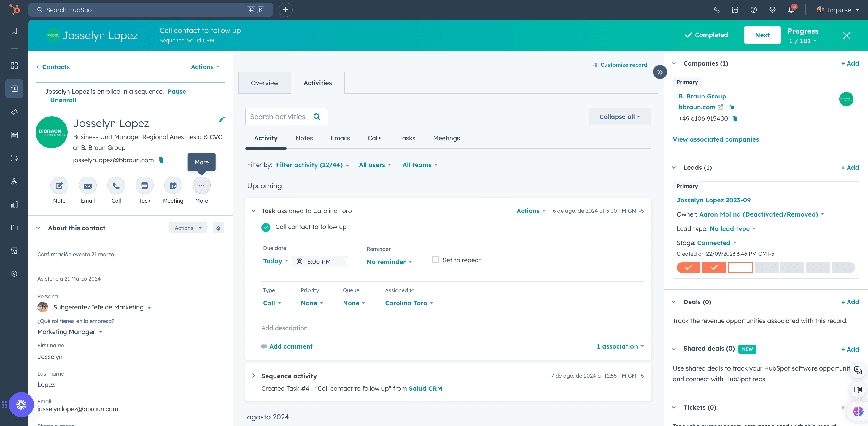
Task: Copy the email josselyn.lopez@bbraun.com under contact name
Action: [161, 160]
